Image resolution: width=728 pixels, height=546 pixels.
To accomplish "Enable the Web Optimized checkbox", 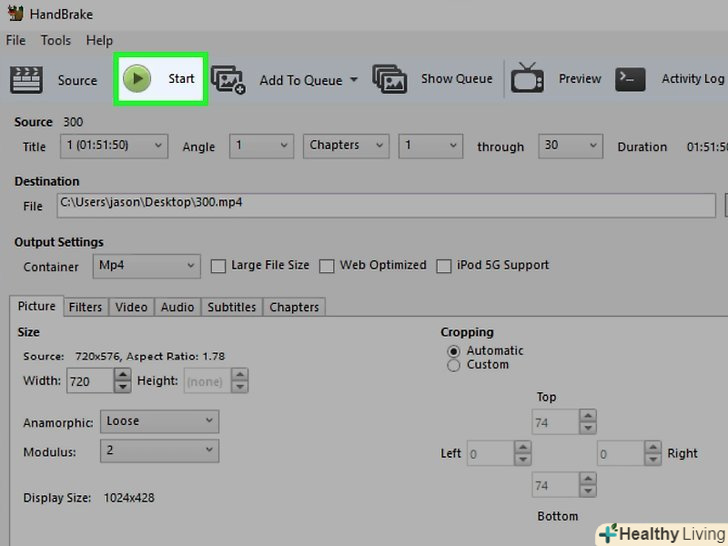I will click(x=326, y=266).
